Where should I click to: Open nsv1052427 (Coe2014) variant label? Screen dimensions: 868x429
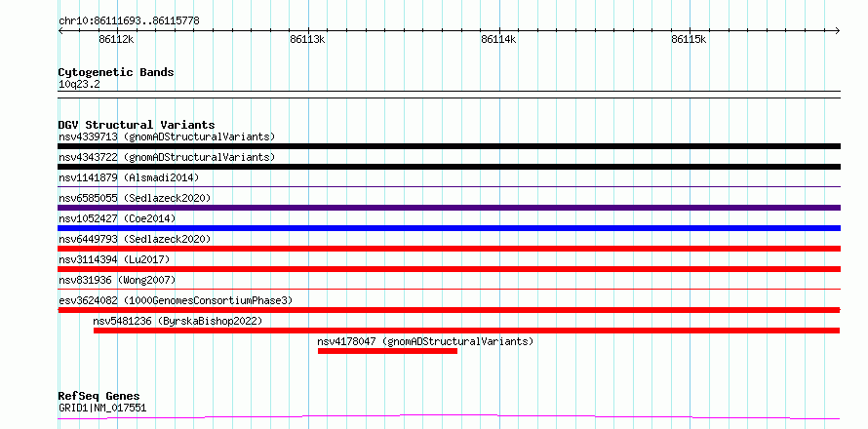(117, 218)
